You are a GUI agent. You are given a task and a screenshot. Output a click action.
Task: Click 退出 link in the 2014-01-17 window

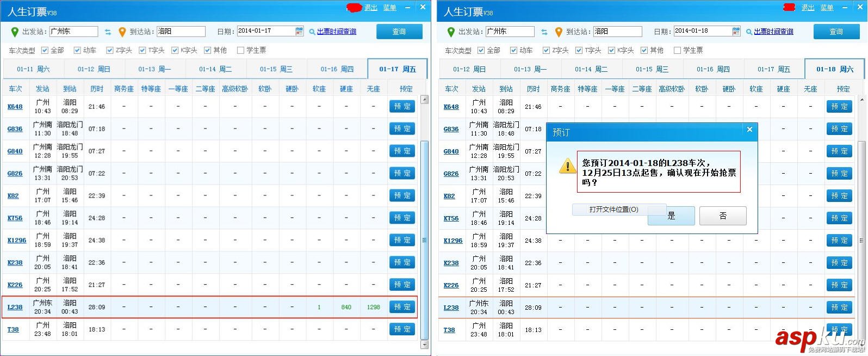(371, 8)
